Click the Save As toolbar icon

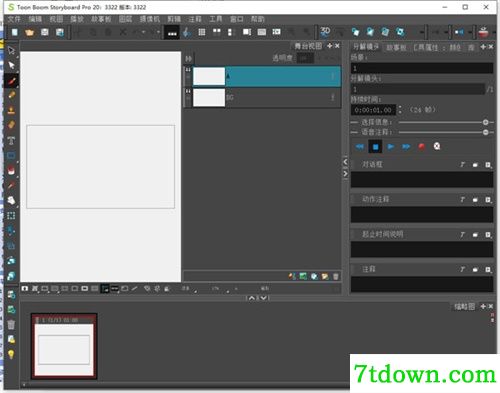[60, 32]
